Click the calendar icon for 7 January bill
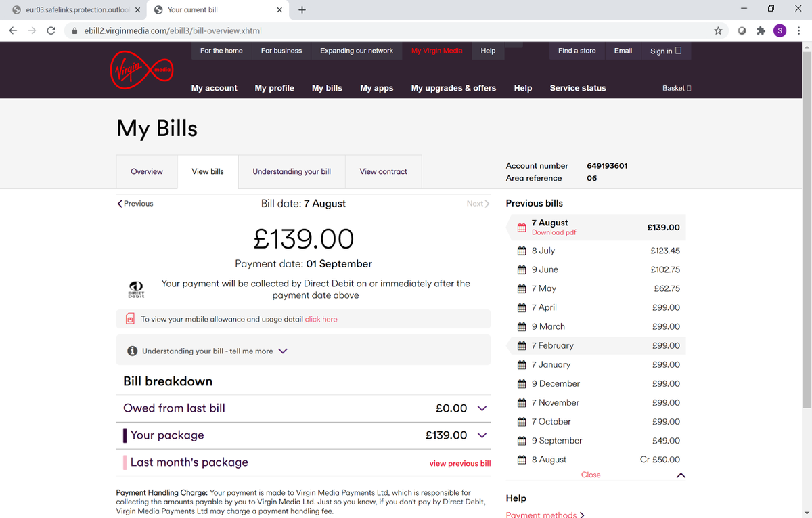Screen dimensions: 812x518 [x=522, y=364]
